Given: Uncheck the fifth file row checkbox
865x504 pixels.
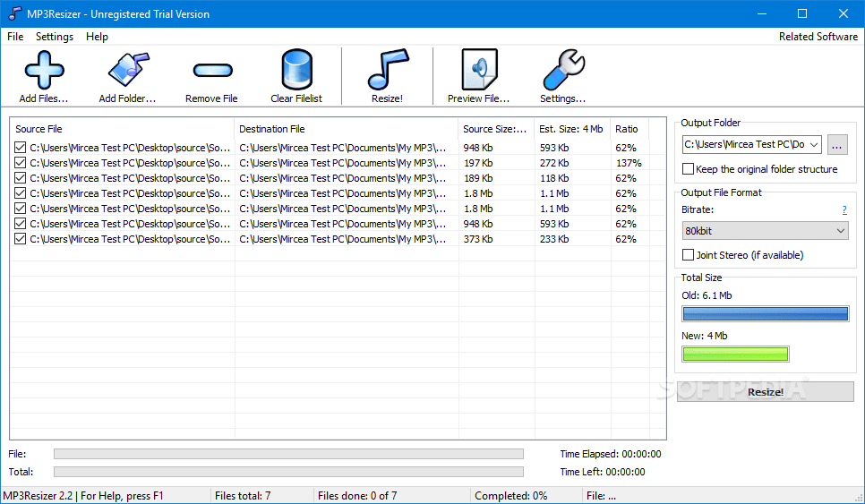Looking at the screenshot, I should tap(21, 209).
